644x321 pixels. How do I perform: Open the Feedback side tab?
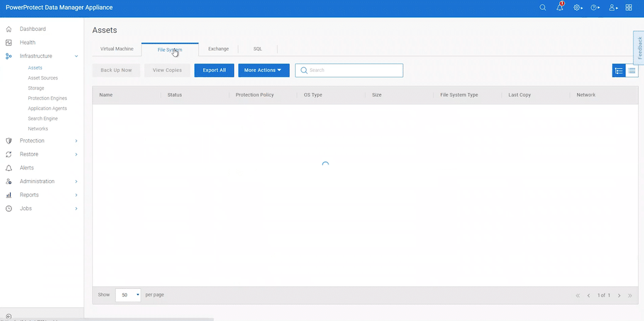(x=639, y=48)
